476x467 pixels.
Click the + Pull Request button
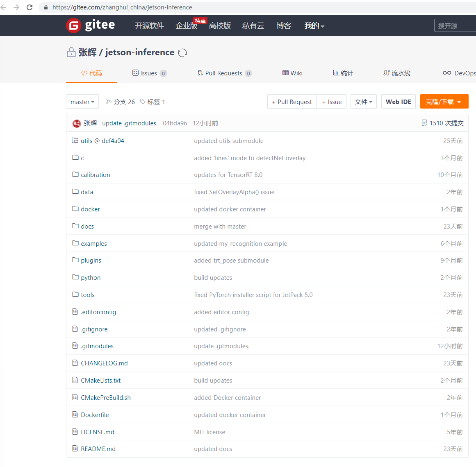292,102
